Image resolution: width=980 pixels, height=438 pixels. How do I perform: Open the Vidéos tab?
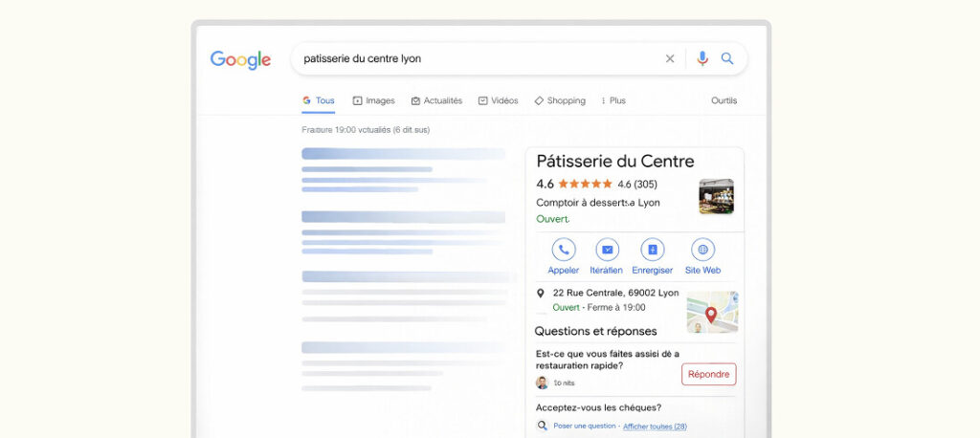tap(498, 100)
